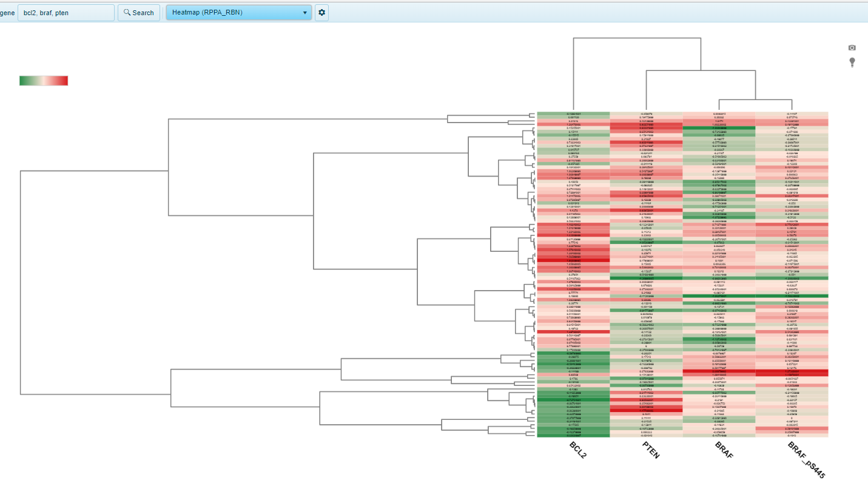Click the gene label beside the query box
Screen dimensions: 868x483
point(7,12)
